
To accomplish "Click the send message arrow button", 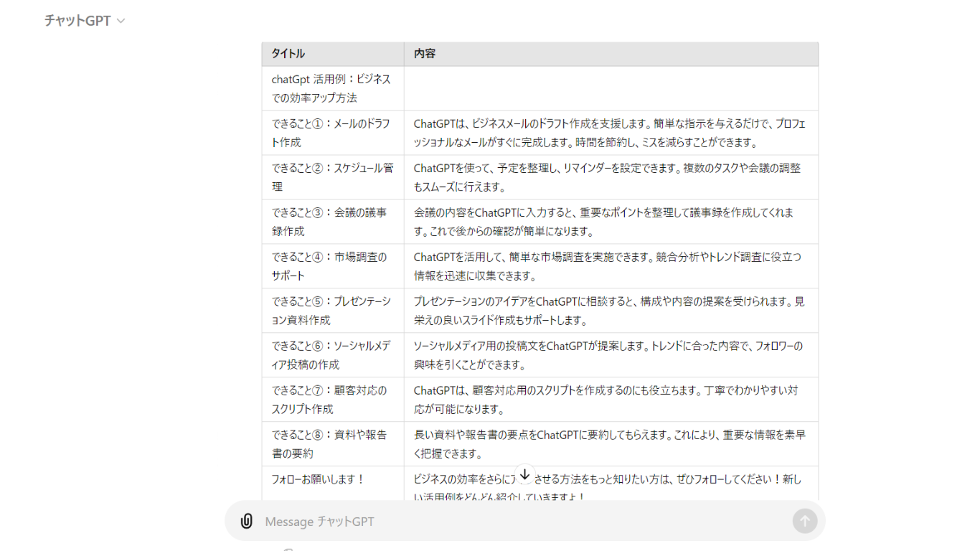I will [804, 522].
